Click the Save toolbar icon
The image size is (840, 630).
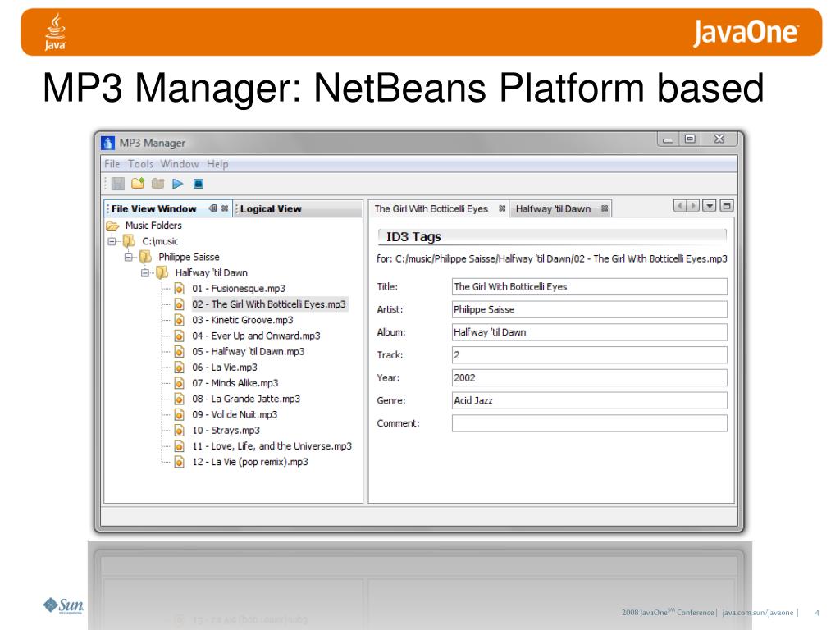coord(118,184)
